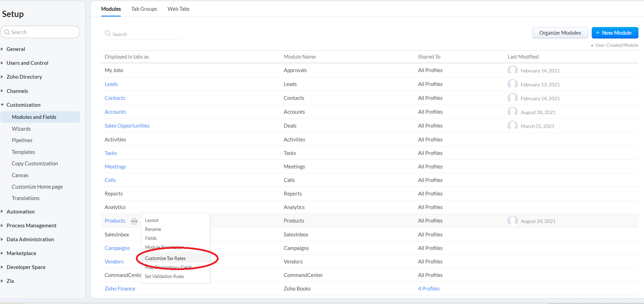Open Wizards under Customization
This screenshot has height=304, width=644.
click(21, 129)
